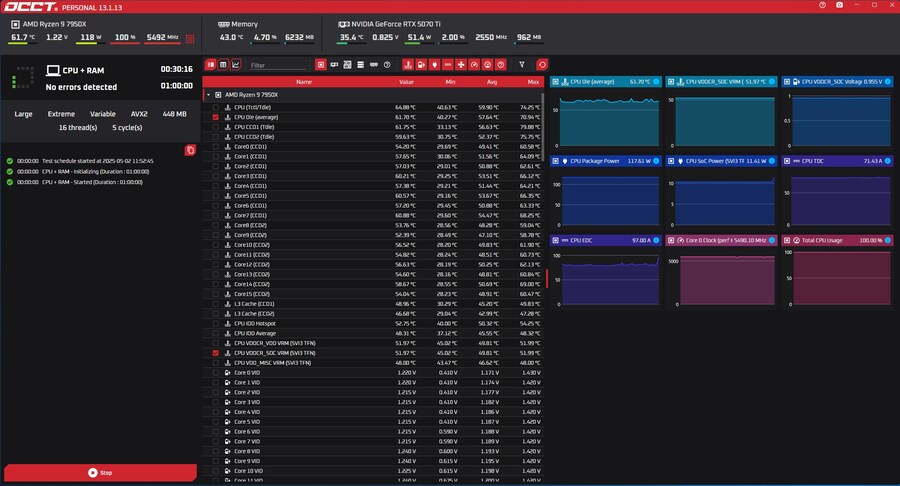Sort the sensor table by Name column
This screenshot has height=486, width=900.
pyautogui.click(x=303, y=82)
